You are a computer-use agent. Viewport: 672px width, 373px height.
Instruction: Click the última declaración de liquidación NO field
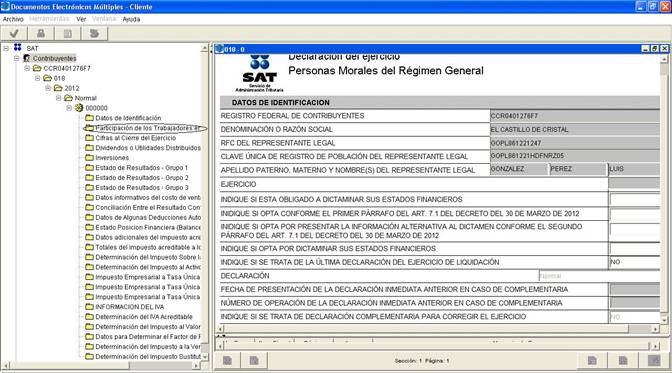pyautogui.click(x=635, y=262)
